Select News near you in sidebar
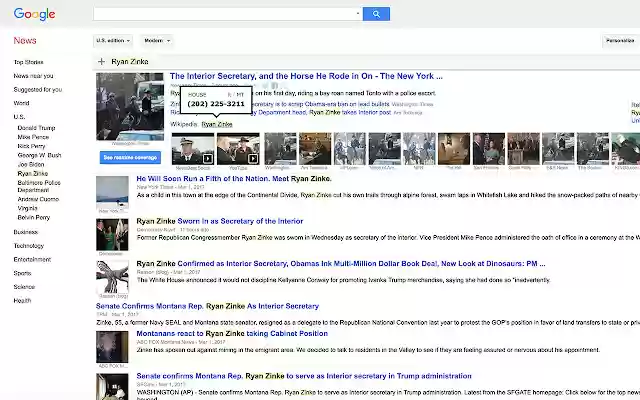The width and height of the screenshot is (640, 400). (x=33, y=76)
